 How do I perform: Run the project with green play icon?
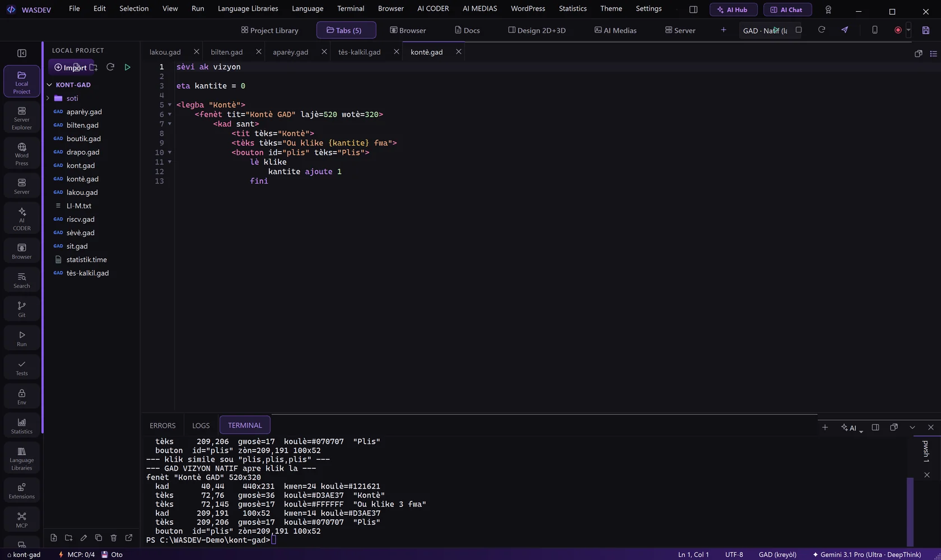pos(128,67)
